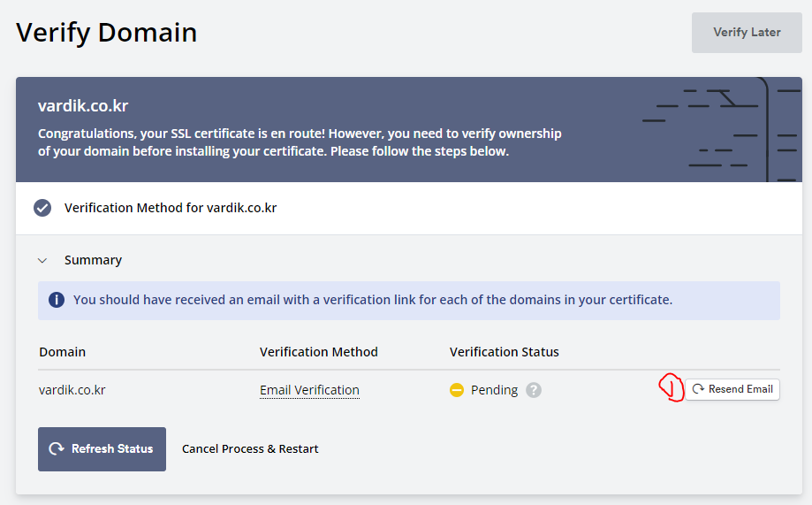Click the Domain column header
Image resolution: width=812 pixels, height=505 pixels.
click(x=62, y=352)
